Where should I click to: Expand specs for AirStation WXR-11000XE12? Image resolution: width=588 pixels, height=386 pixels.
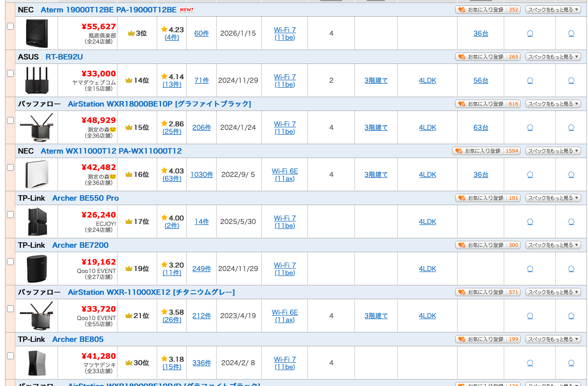[x=553, y=292]
